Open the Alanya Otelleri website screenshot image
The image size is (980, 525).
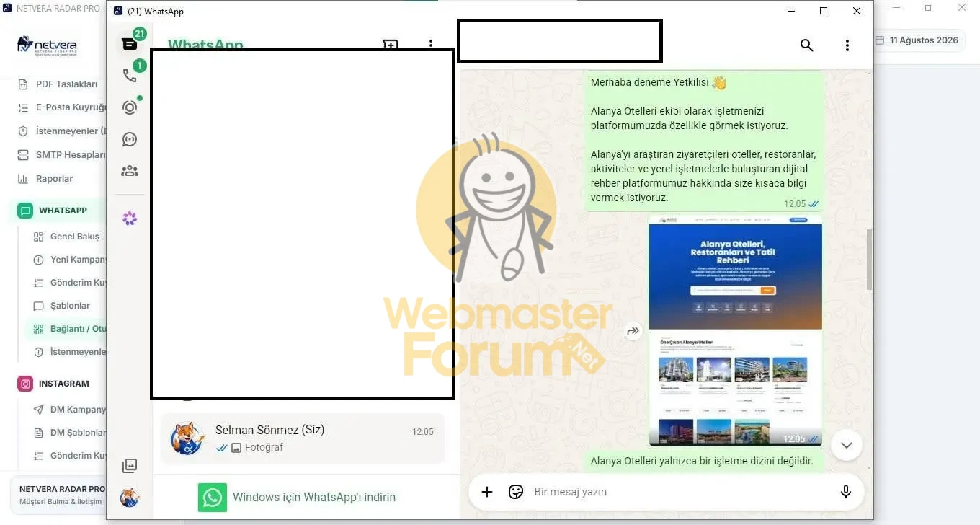pos(735,331)
